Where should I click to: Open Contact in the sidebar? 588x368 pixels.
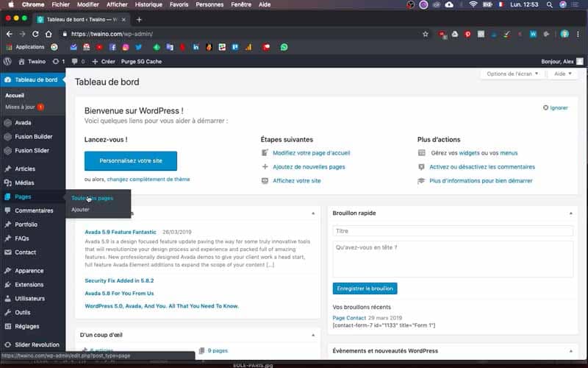click(x=32, y=252)
